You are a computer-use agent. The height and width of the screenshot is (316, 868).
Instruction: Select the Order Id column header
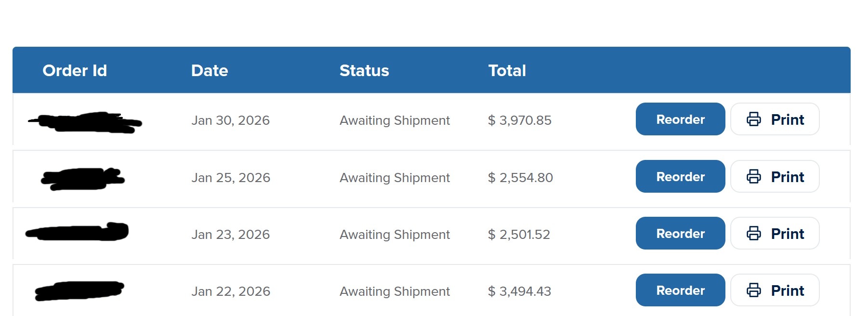point(75,70)
